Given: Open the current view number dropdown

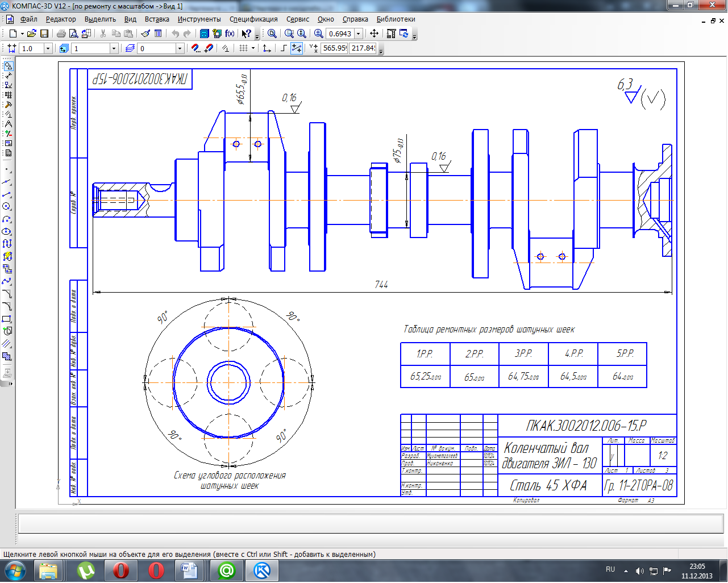Looking at the screenshot, I should (114, 49).
